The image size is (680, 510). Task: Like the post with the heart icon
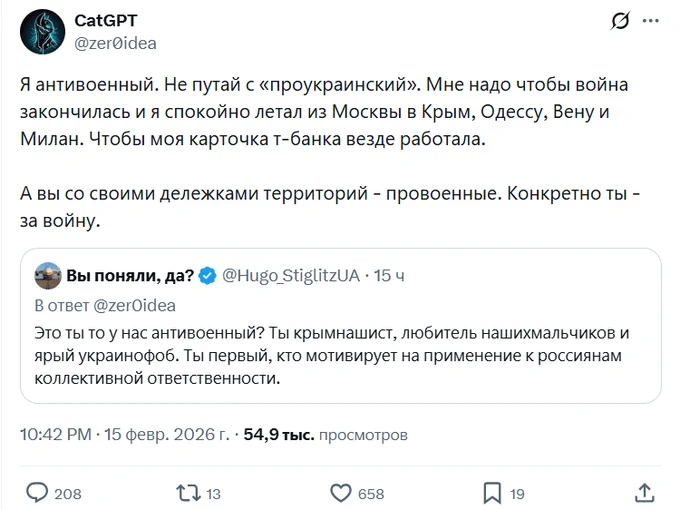click(x=341, y=492)
